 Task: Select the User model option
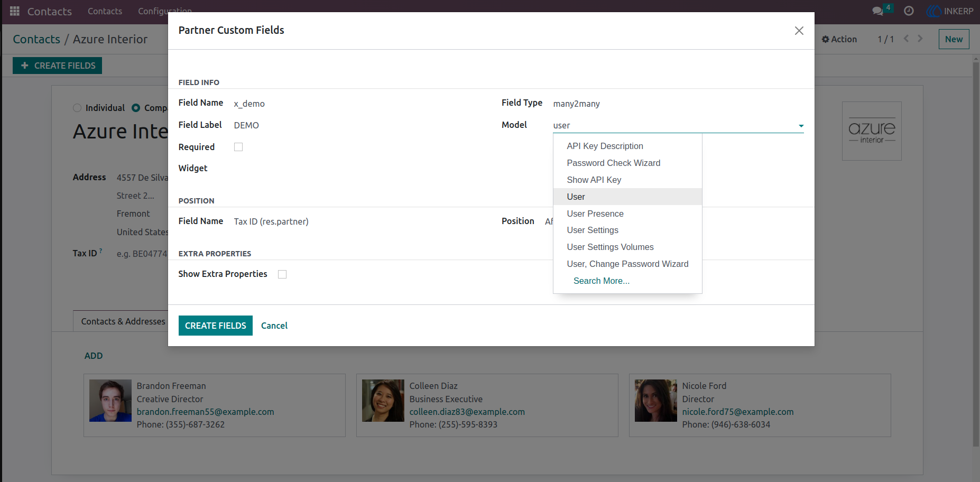point(627,197)
